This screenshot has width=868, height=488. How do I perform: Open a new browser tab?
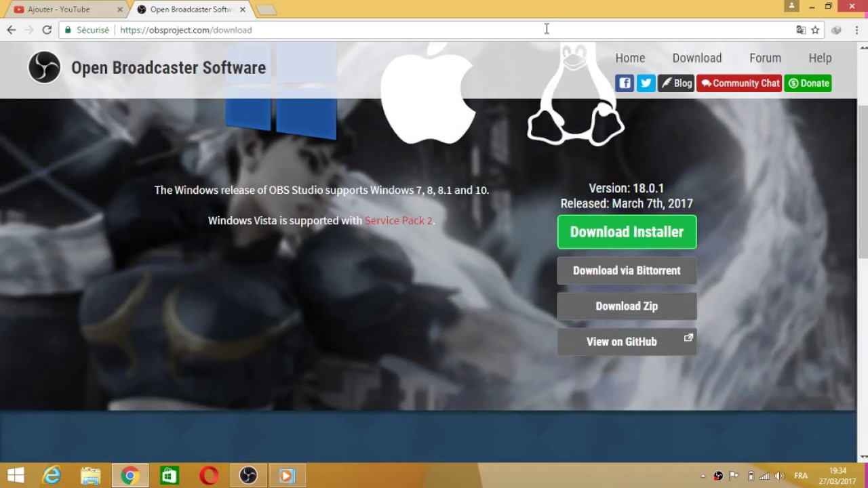pos(266,9)
